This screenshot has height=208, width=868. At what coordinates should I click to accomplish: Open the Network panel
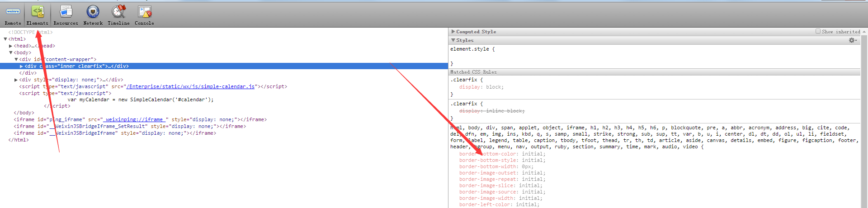[93, 15]
